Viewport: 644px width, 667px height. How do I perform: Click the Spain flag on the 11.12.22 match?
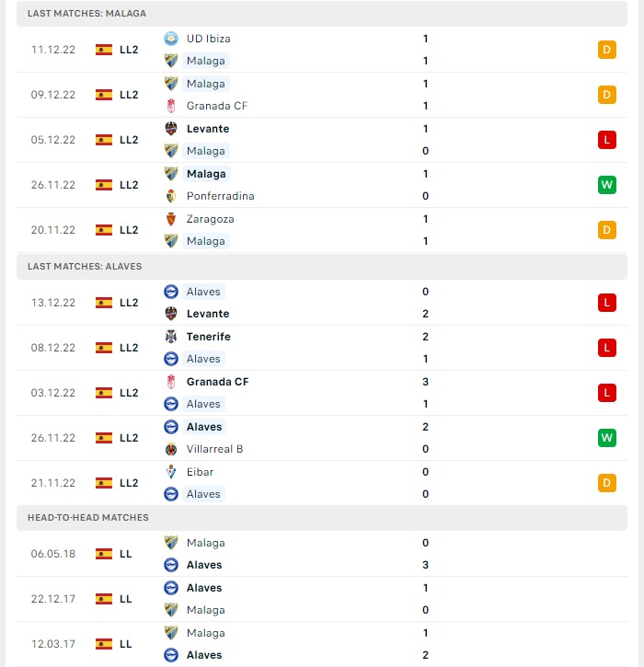point(104,50)
